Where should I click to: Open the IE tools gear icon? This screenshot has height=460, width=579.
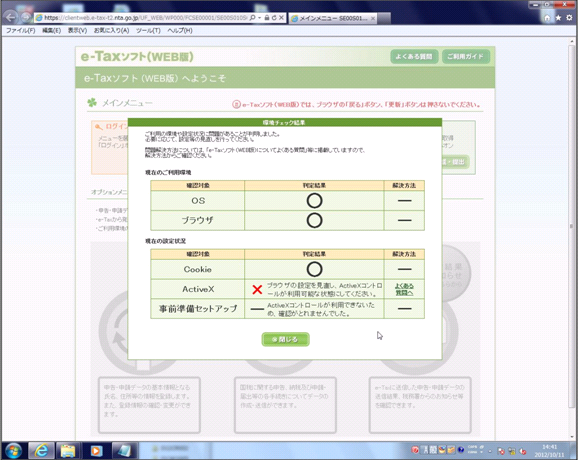coord(569,18)
